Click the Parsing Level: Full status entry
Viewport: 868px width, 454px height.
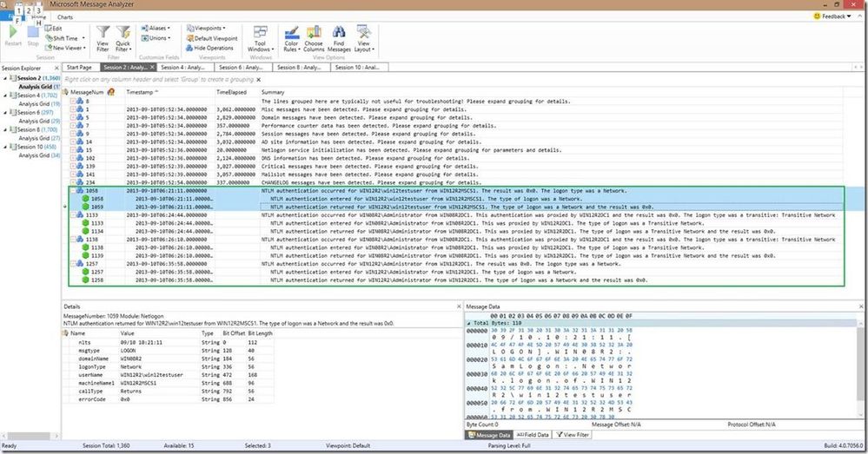[509, 445]
